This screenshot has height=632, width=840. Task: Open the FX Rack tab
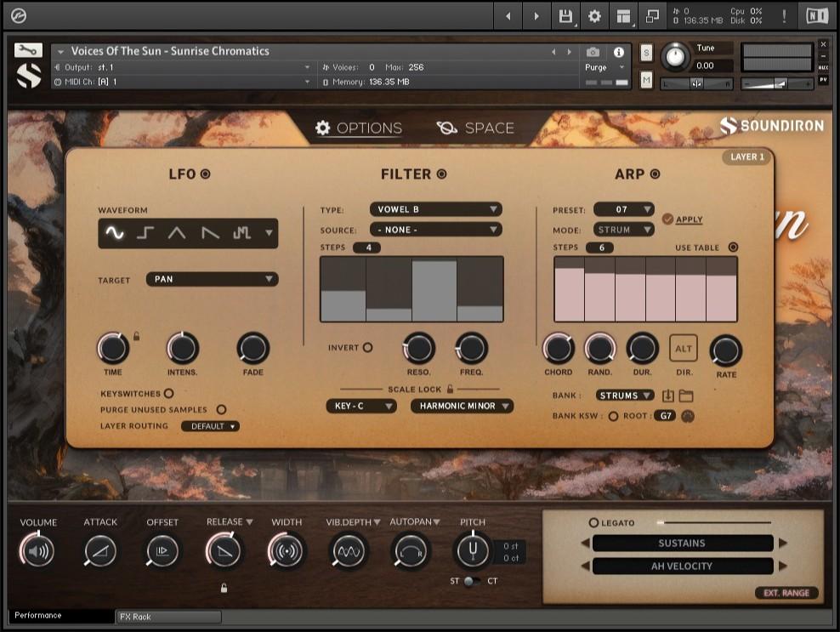[167, 617]
